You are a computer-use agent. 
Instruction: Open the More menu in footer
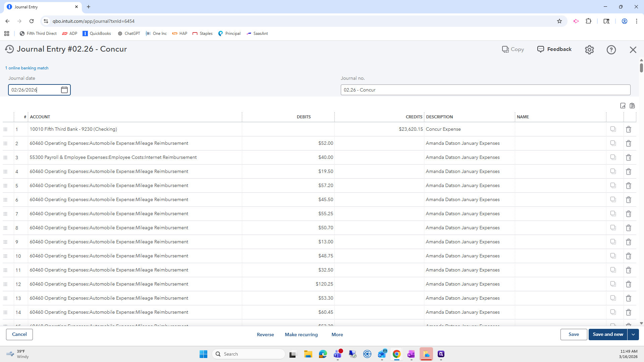tap(337, 335)
